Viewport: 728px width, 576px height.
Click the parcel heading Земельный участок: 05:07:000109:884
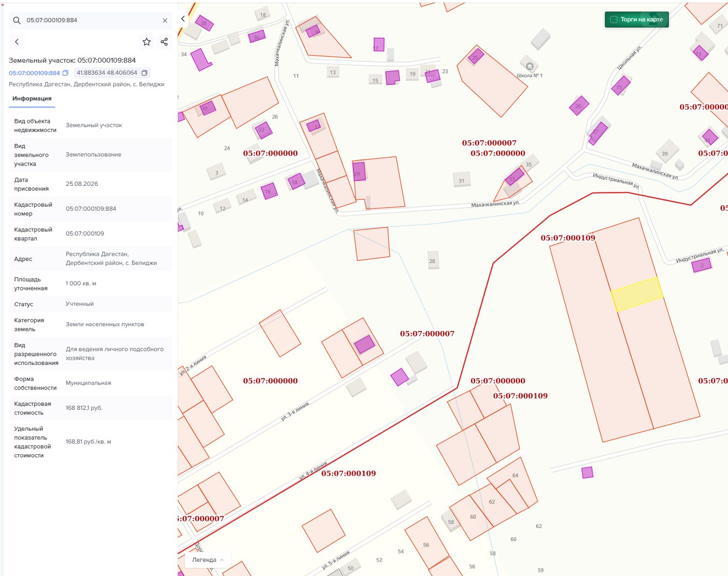click(x=72, y=60)
